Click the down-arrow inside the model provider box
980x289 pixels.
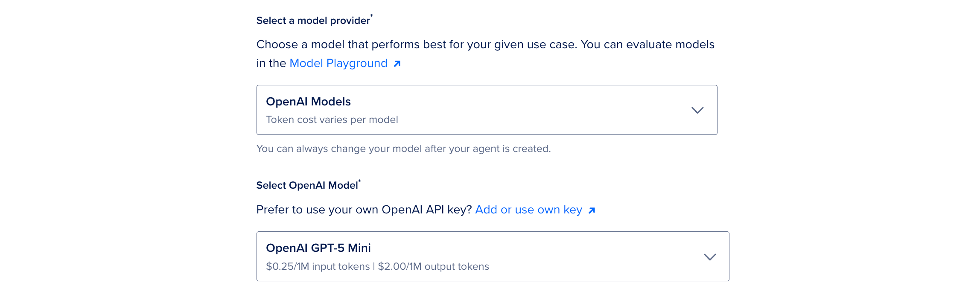pyautogui.click(x=697, y=111)
